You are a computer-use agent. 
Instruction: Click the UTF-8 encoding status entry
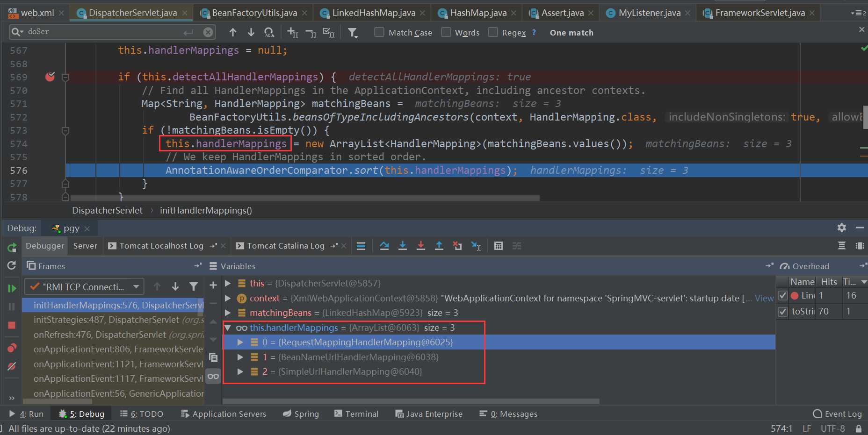[x=832, y=428]
